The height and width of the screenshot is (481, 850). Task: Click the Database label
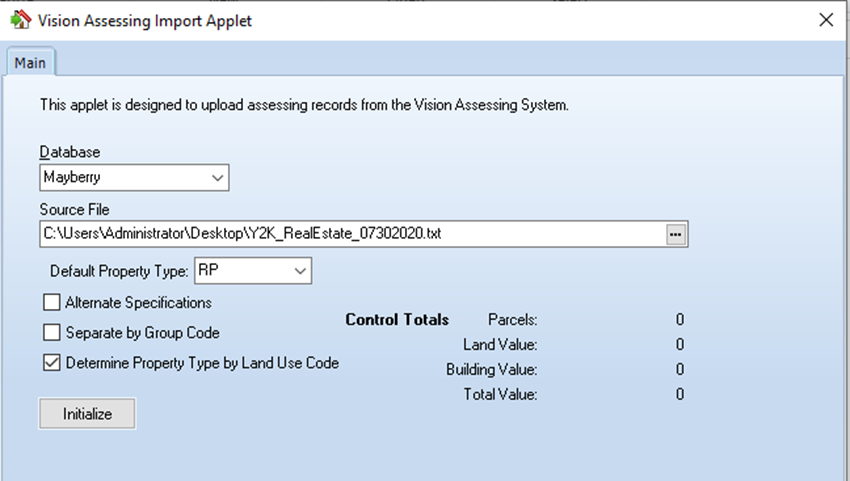coord(70,152)
